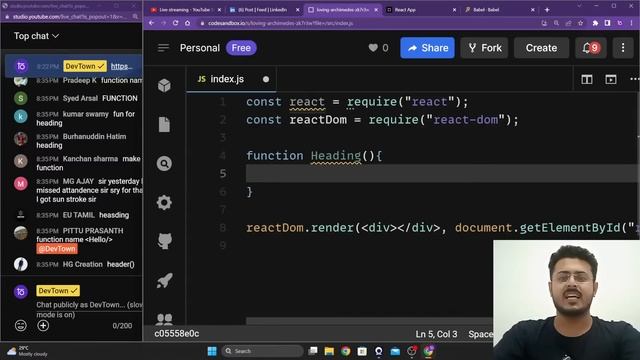This screenshot has height=360, width=640.
Task: Toggle the split editor layout icon
Action: 587,80
